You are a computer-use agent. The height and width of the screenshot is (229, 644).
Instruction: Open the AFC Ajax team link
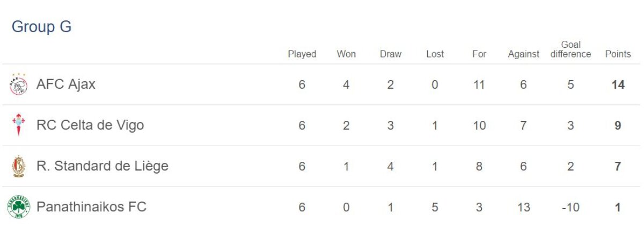[x=66, y=84]
